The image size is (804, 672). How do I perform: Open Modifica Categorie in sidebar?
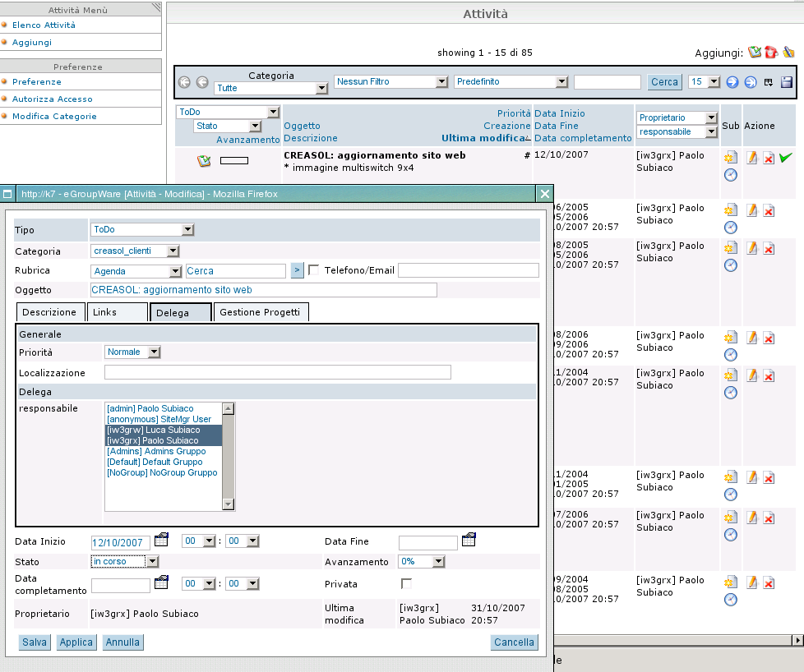54,117
